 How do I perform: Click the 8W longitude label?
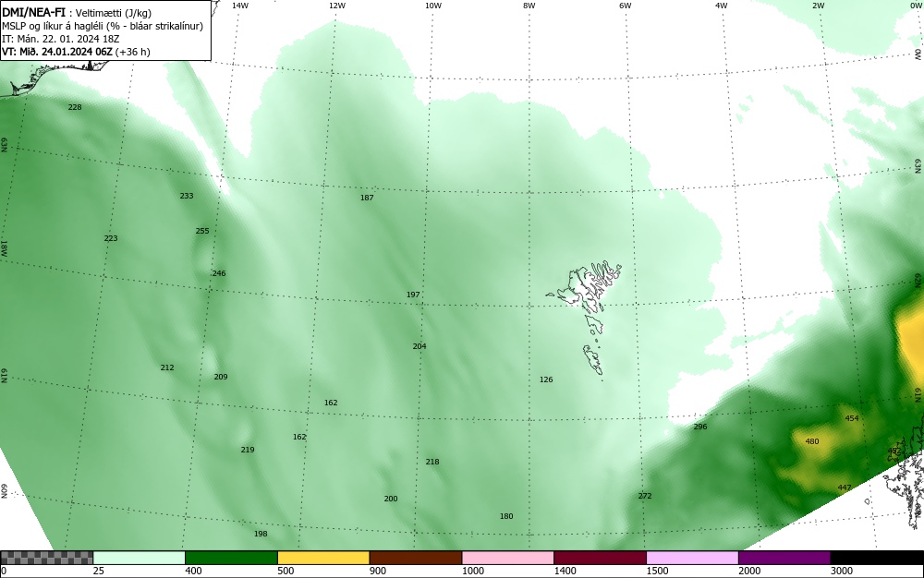pos(529,6)
